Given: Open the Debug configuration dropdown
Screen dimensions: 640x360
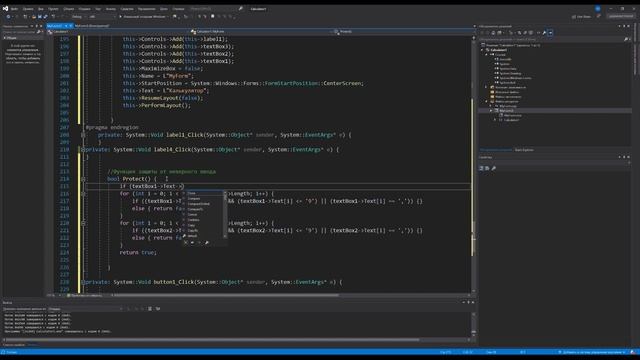Looking at the screenshot, I should click(x=79, y=17).
